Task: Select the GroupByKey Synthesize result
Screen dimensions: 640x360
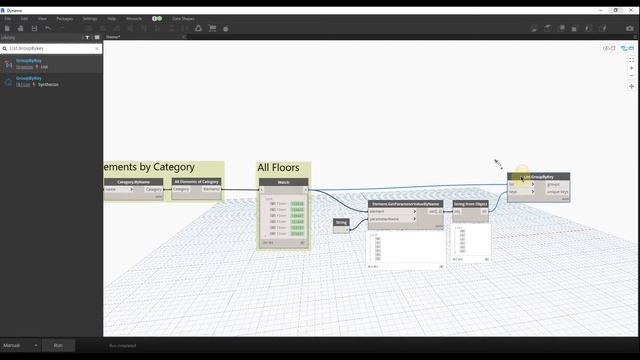Action: coord(51,81)
